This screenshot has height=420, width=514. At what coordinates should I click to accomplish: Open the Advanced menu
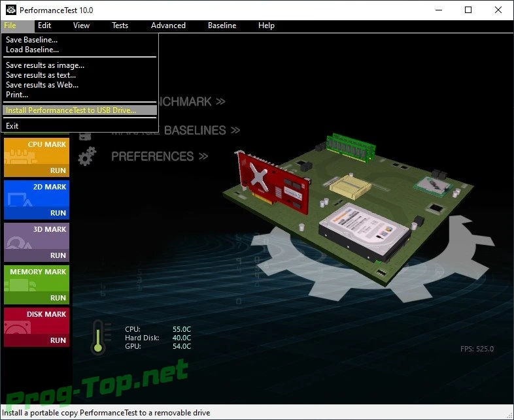pyautogui.click(x=168, y=25)
